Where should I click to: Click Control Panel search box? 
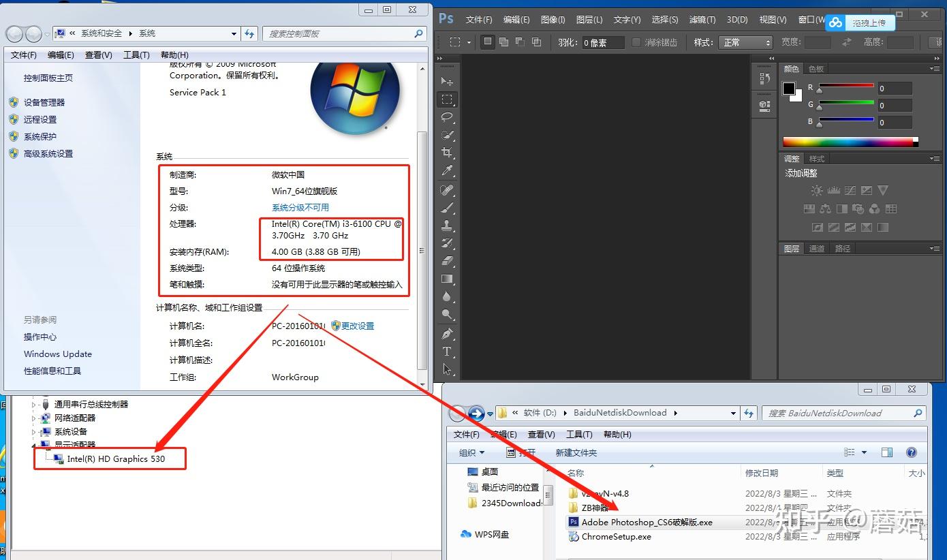[345, 33]
